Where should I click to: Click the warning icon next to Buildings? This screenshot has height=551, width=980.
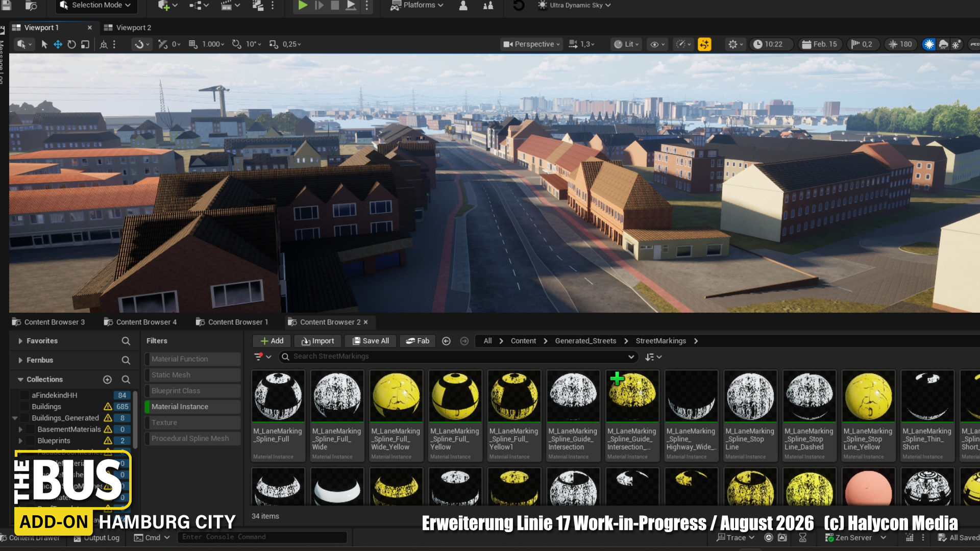(108, 407)
